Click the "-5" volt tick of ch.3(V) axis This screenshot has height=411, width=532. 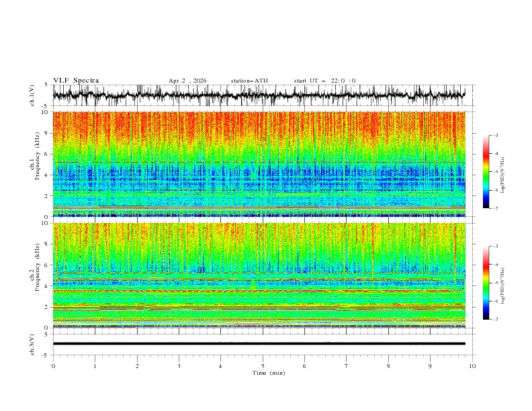[46, 355]
